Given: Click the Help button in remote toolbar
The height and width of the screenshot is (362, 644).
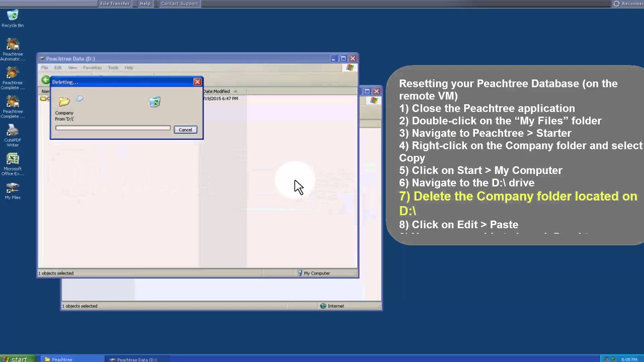Looking at the screenshot, I should [145, 4].
